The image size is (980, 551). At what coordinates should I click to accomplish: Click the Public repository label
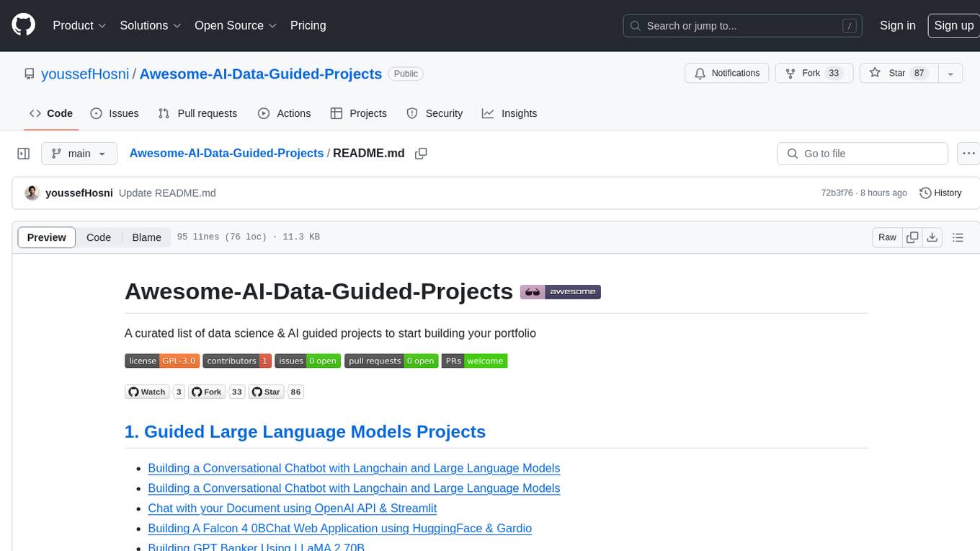tap(406, 74)
